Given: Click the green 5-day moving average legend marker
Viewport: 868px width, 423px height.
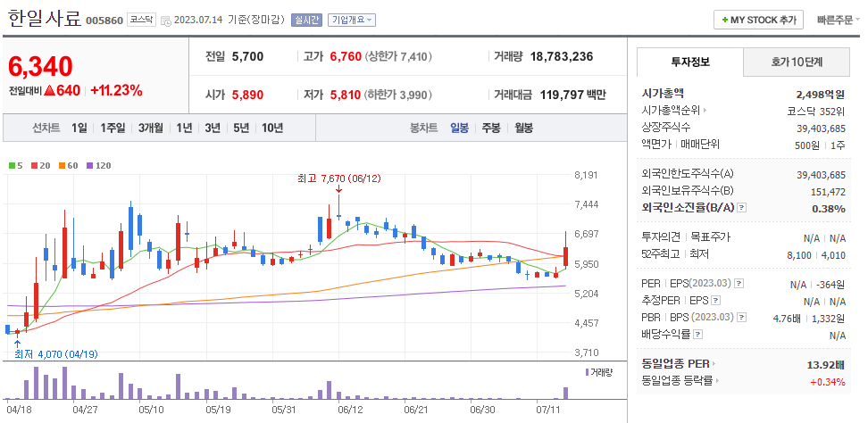Looking at the screenshot, I should pyautogui.click(x=13, y=165).
